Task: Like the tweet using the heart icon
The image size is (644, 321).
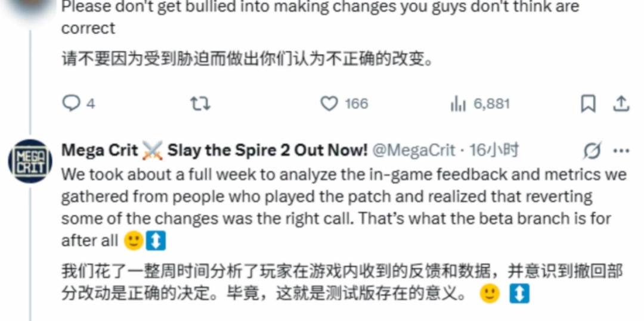Action: 329,104
